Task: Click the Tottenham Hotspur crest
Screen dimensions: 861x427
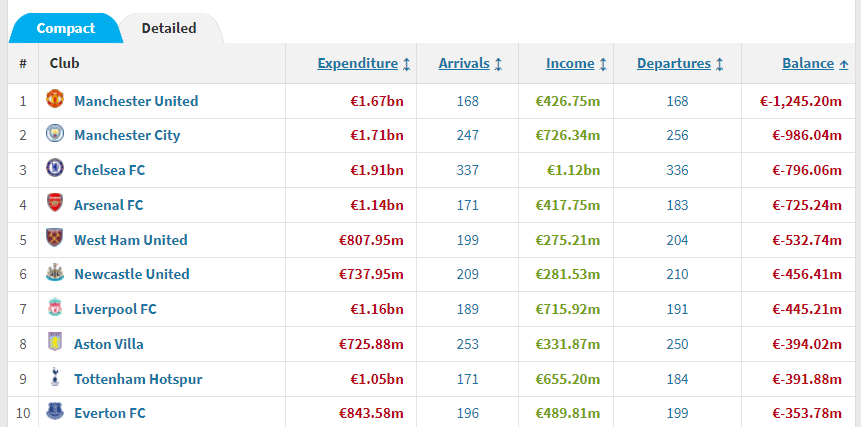Action: click(x=55, y=378)
